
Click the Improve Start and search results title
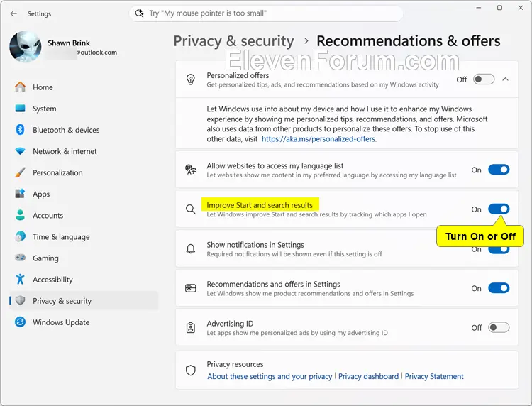pos(260,205)
